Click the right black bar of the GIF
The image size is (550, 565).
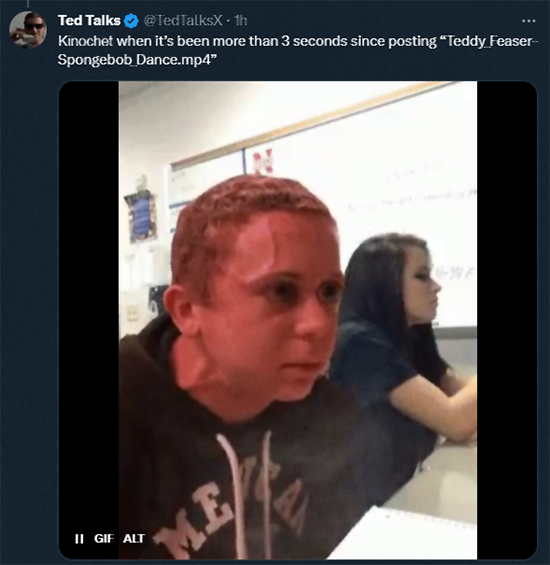tap(507, 320)
